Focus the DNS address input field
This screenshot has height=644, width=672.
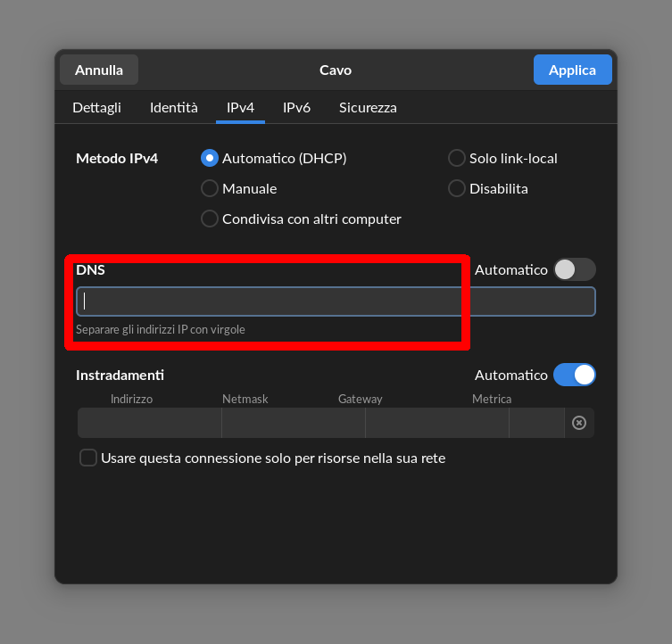(336, 301)
